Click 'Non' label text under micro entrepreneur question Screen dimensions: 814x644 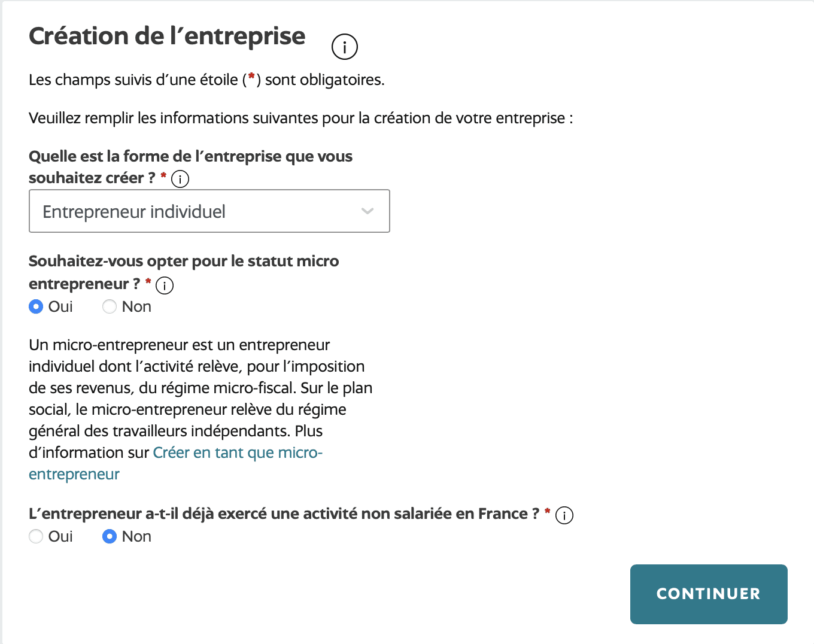tap(136, 306)
